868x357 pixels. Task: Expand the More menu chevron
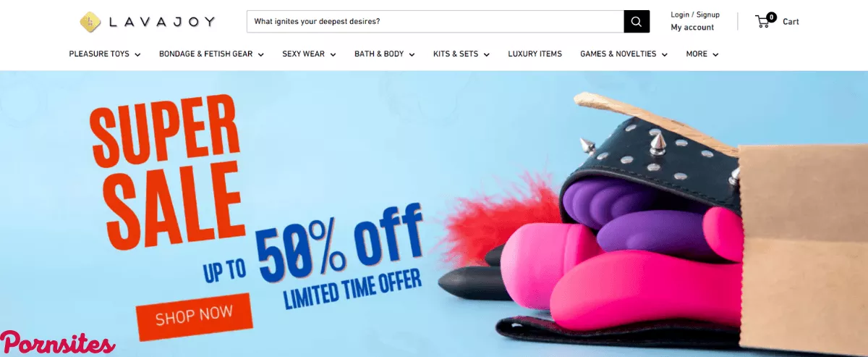(x=715, y=54)
